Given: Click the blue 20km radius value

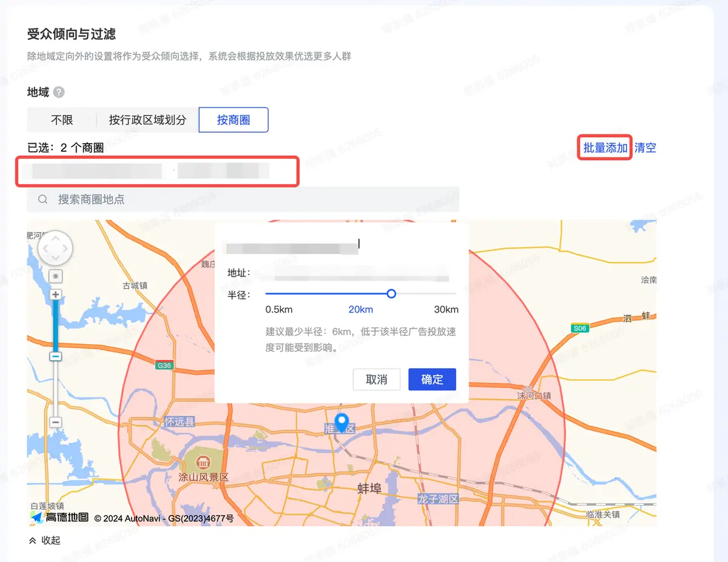Looking at the screenshot, I should coord(360,310).
